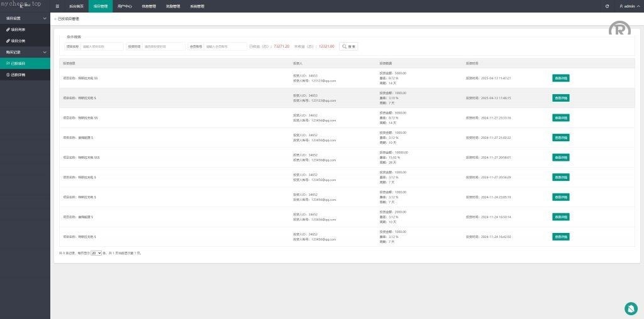The width and height of the screenshot is (644, 319).
Task: Select 已投项目 in the sidebar
Action: [17, 63]
